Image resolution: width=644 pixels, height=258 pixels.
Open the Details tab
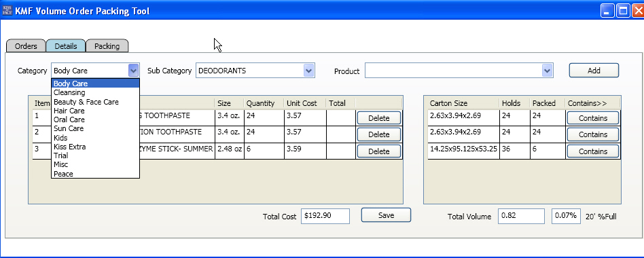[66, 46]
